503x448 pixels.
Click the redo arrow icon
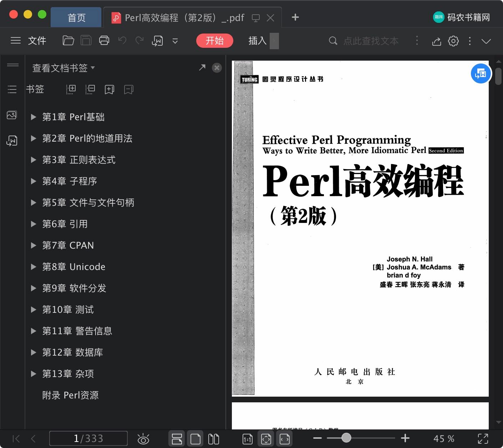[139, 41]
